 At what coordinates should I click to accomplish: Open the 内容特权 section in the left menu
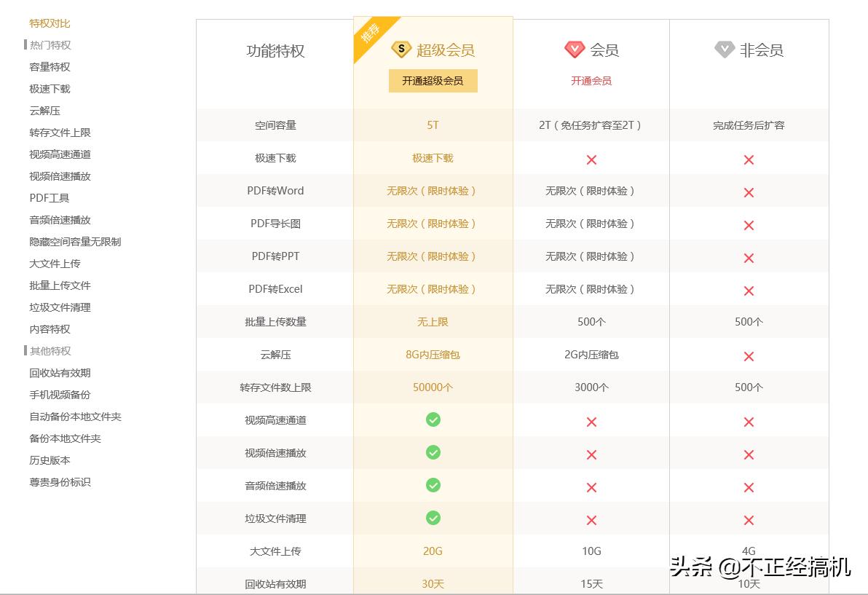pyautogui.click(x=49, y=329)
